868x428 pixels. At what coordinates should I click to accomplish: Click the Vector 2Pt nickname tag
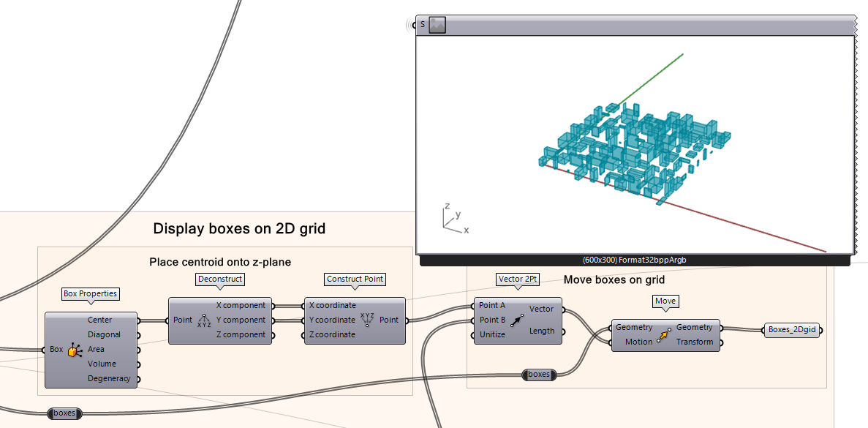point(516,279)
